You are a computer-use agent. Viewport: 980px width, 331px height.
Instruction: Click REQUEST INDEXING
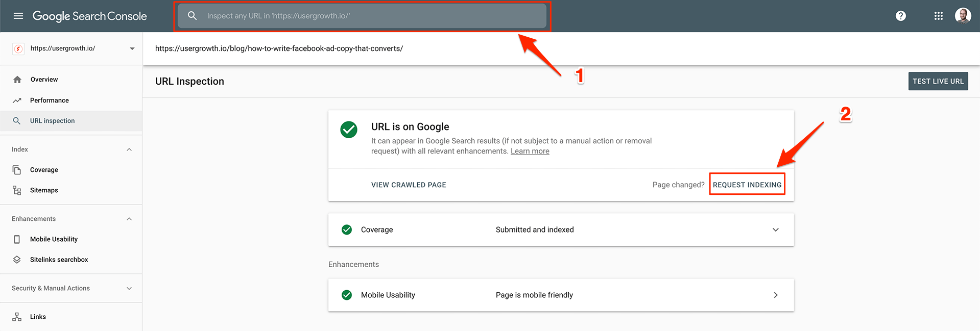(747, 185)
